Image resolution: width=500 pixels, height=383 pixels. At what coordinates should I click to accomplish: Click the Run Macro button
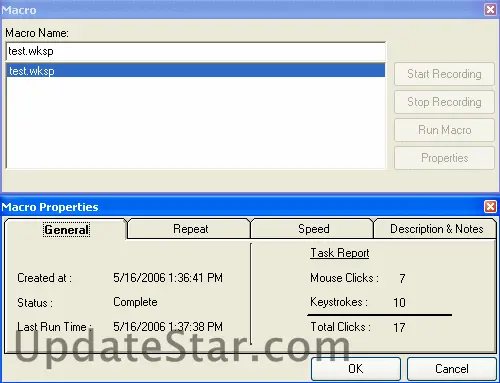point(444,130)
